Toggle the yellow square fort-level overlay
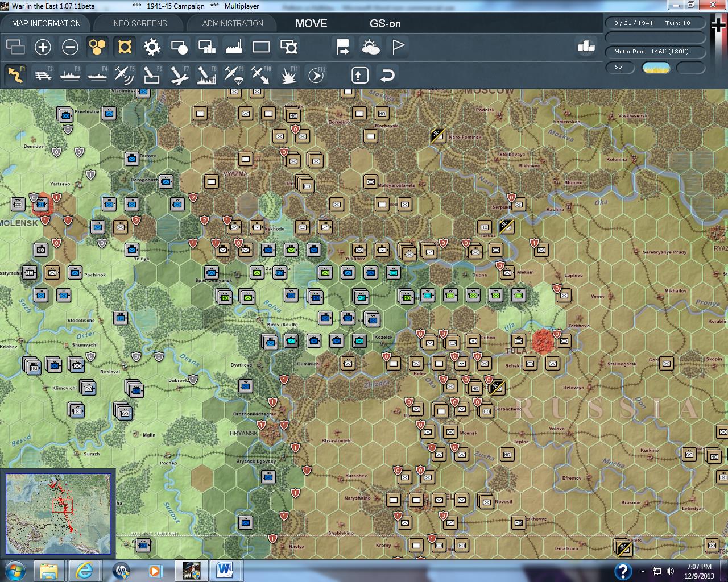The width and height of the screenshot is (728, 582). pyautogui.click(x=125, y=47)
